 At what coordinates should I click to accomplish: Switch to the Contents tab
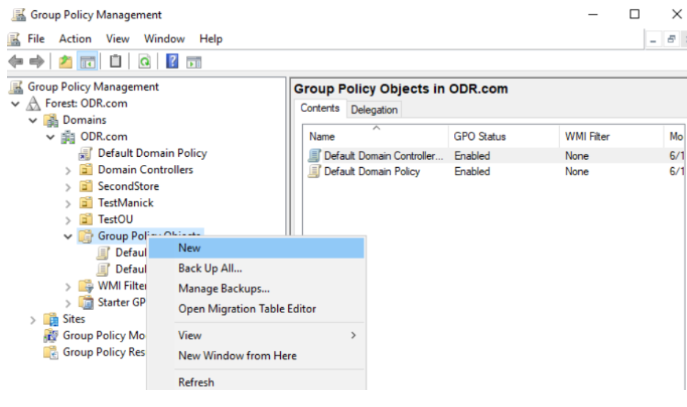[320, 108]
